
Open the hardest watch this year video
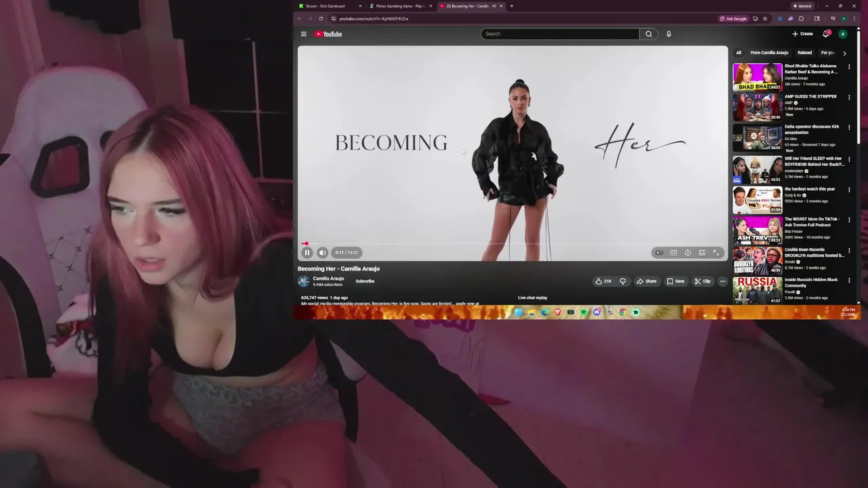[757, 200]
